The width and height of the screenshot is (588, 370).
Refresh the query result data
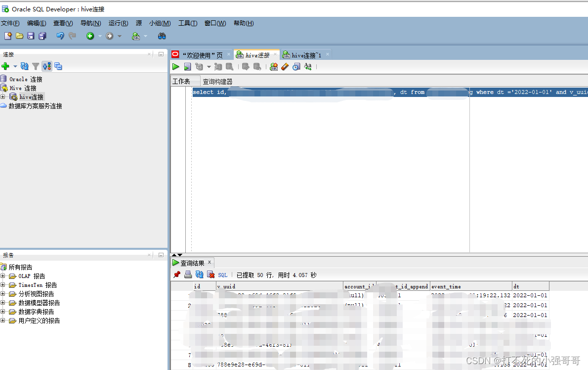point(200,275)
